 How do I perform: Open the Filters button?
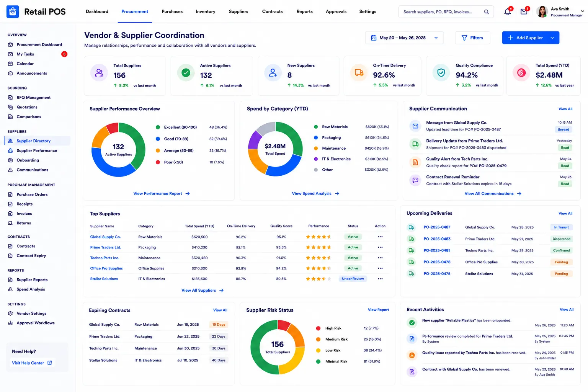coord(472,38)
